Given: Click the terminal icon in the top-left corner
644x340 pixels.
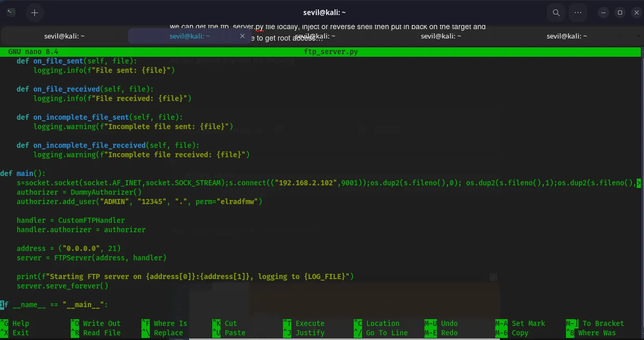Looking at the screenshot, I should tap(11, 12).
